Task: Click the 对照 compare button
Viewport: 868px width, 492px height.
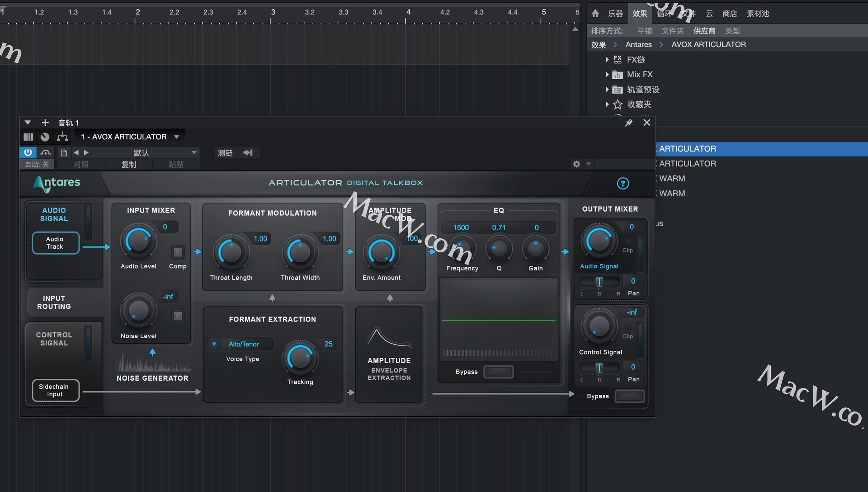Action: click(x=81, y=164)
